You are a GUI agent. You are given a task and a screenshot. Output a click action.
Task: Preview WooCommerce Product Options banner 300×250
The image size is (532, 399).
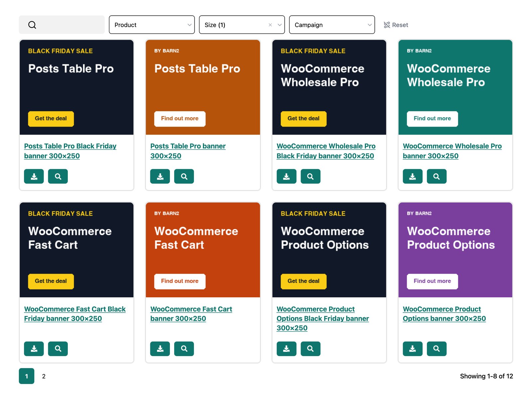[x=437, y=349]
